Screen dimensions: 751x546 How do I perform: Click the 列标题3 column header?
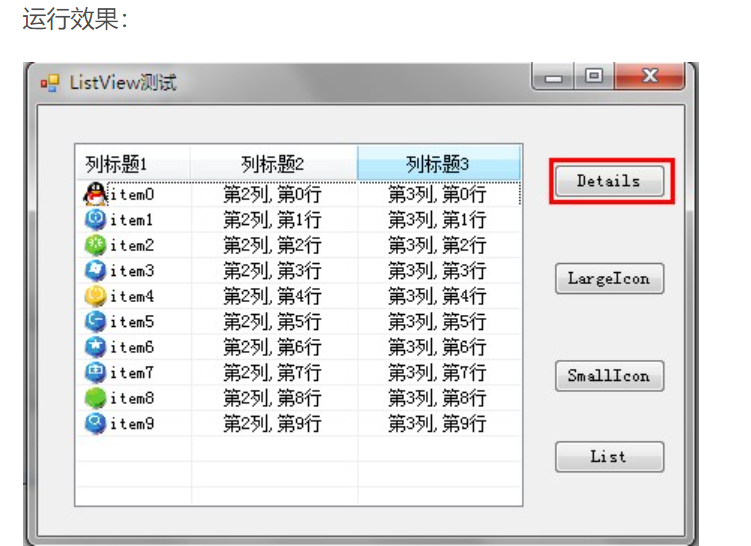click(x=438, y=164)
